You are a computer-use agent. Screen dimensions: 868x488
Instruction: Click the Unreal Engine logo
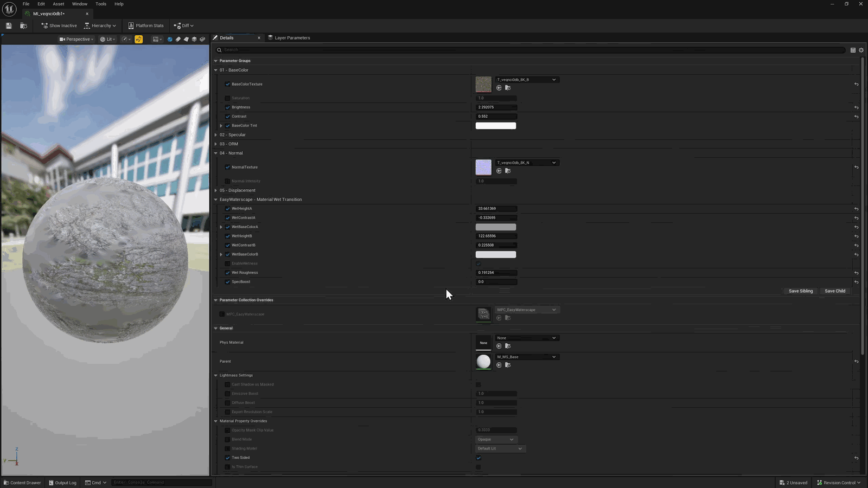9,9
